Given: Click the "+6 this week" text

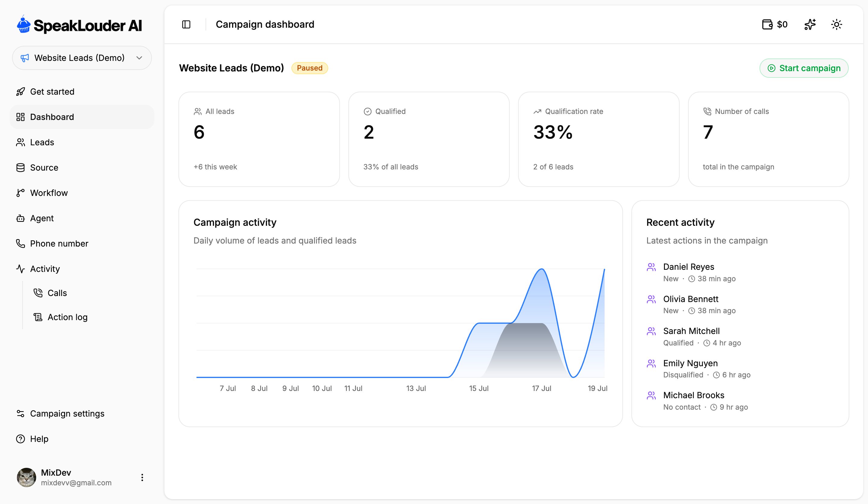Looking at the screenshot, I should (x=215, y=167).
